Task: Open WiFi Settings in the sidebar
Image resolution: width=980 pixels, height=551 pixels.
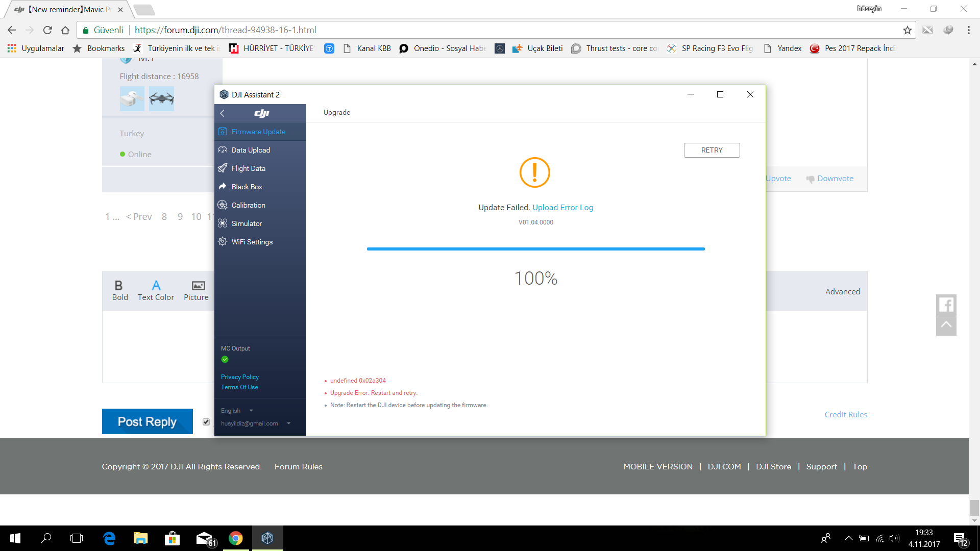Action: point(260,242)
